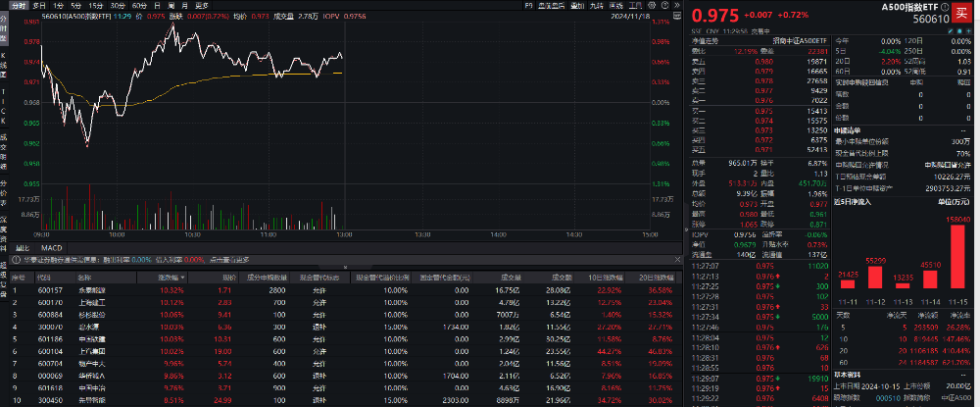Switch to the 多日 multi-day view

[x=39, y=5]
